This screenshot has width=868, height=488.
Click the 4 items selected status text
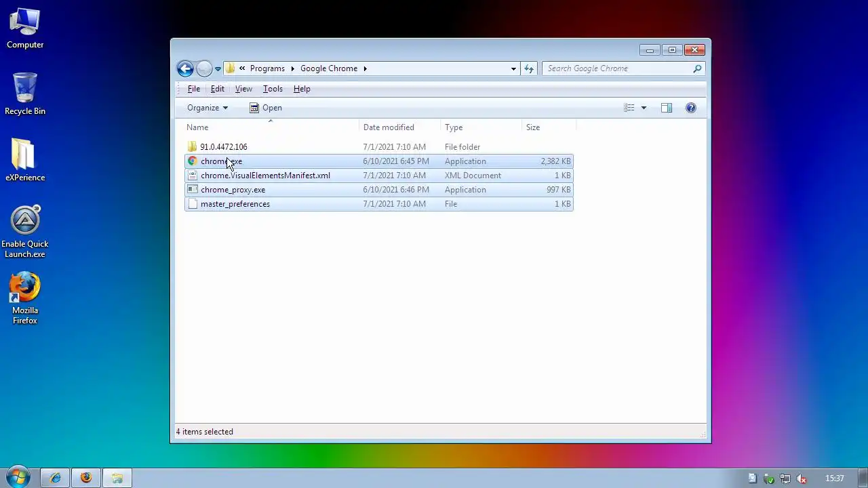tap(204, 432)
